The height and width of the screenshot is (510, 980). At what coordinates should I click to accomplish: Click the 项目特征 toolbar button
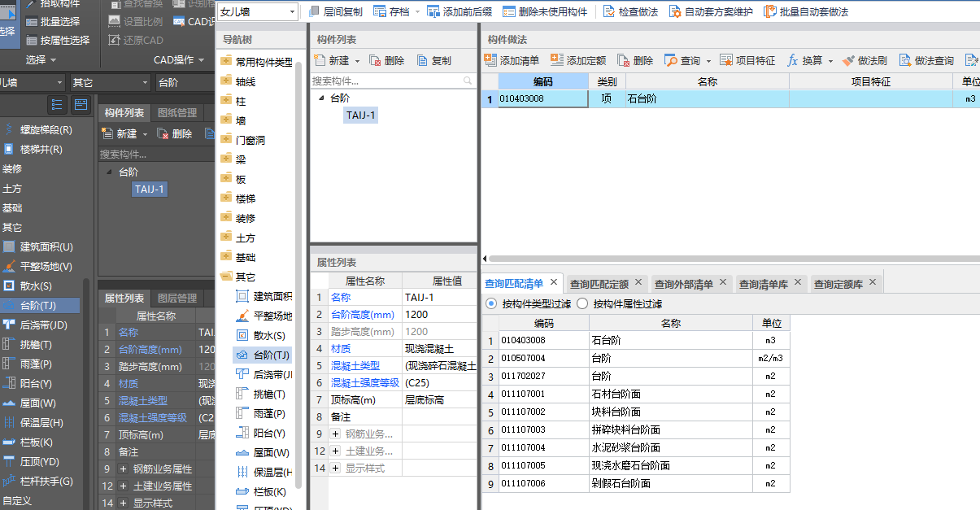pyautogui.click(x=747, y=60)
